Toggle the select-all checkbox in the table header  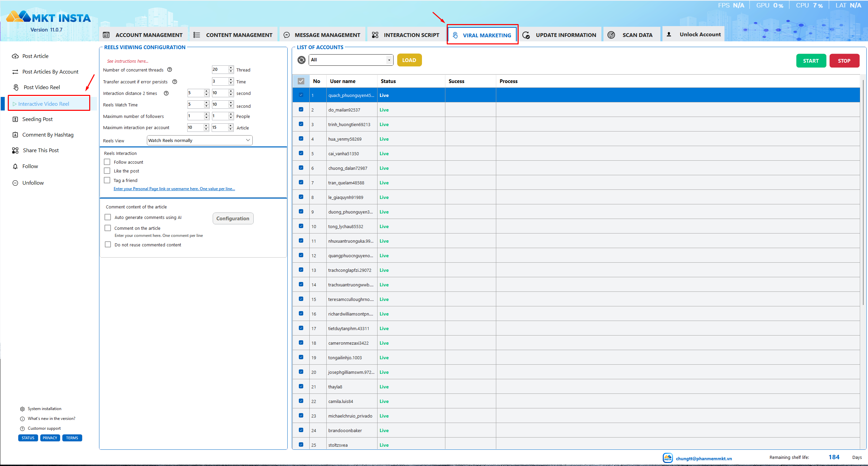click(301, 81)
